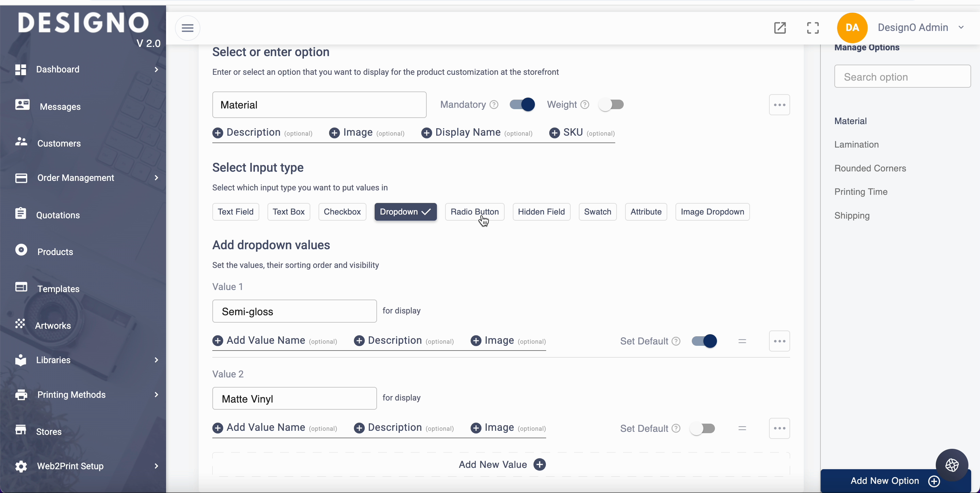Open the Products sidebar icon
Viewport: 980px width, 493px height.
21,250
